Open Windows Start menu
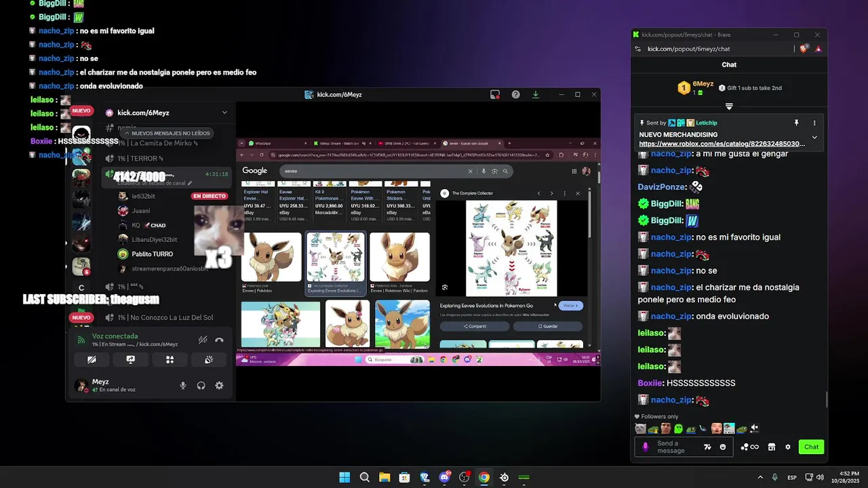 (344, 477)
